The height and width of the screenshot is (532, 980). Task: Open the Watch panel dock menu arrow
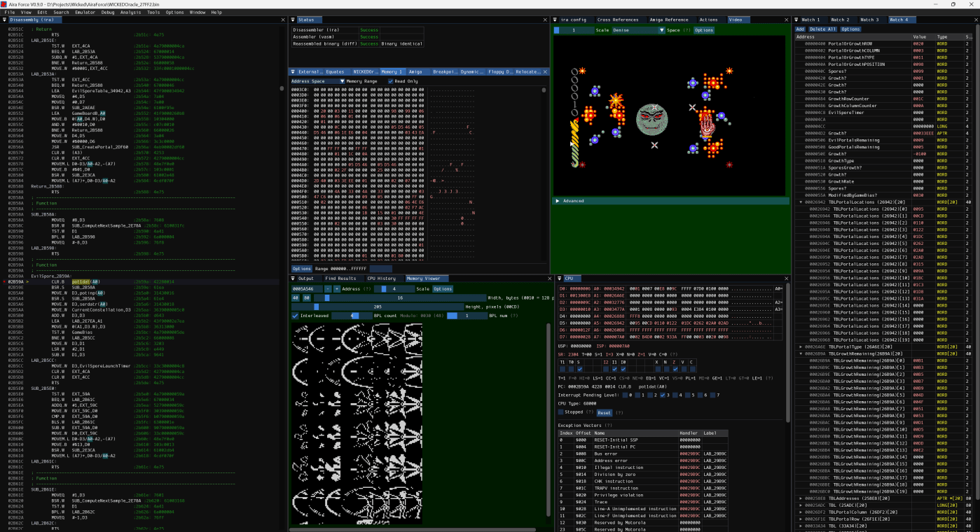click(x=797, y=20)
